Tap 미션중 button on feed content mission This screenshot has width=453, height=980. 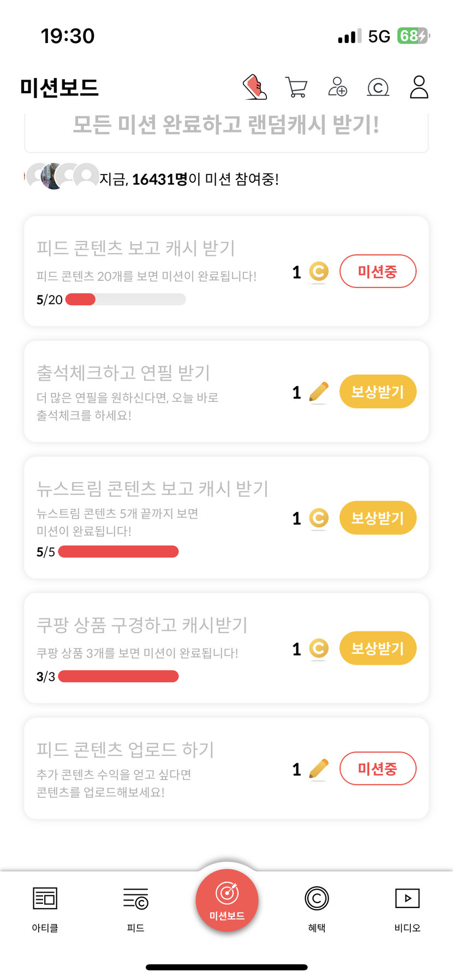click(378, 271)
